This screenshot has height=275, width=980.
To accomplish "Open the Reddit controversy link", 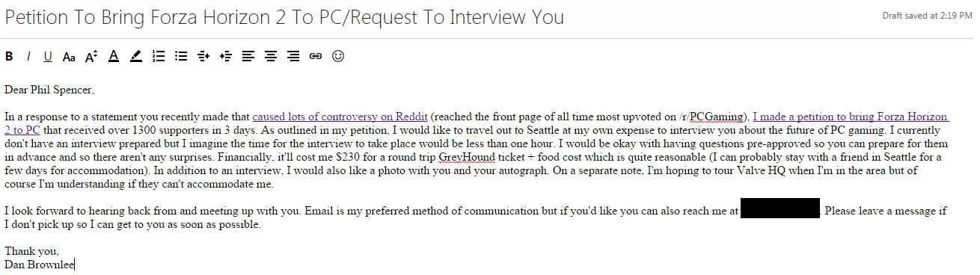I will (x=340, y=117).
